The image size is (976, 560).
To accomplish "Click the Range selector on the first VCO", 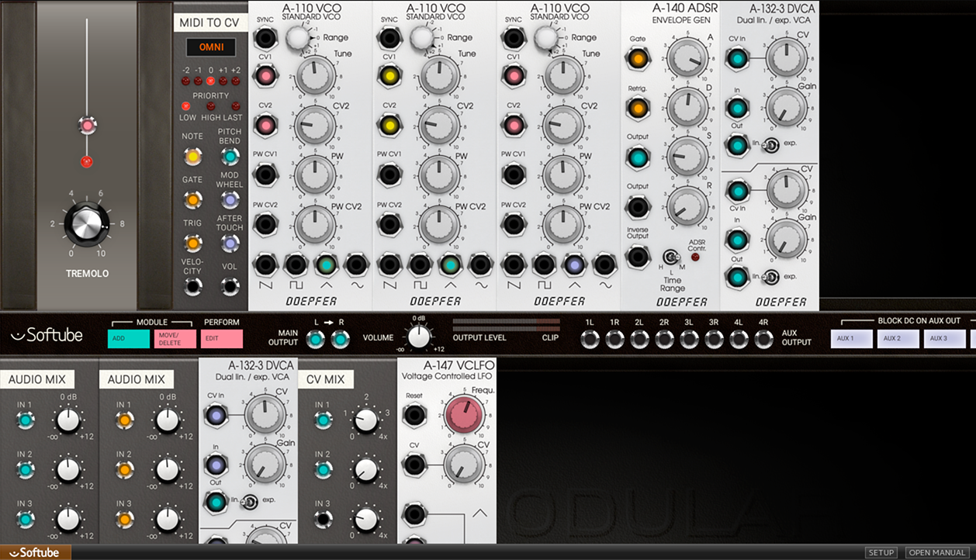I will pos(296,37).
